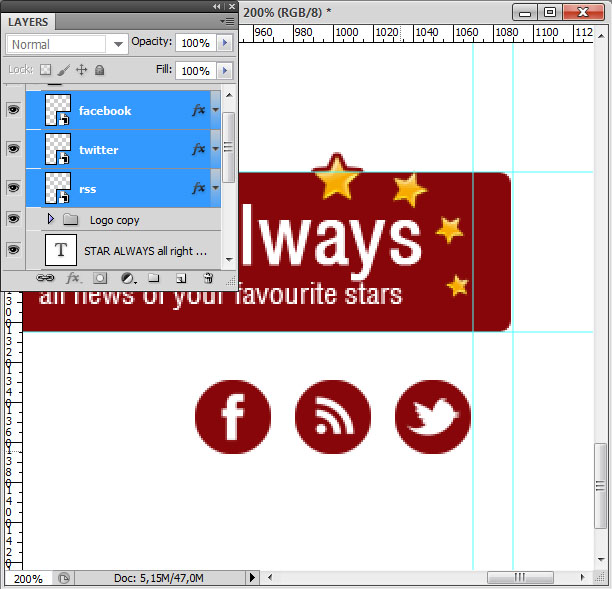Click horizontal scrollbar right arrow
The image size is (612, 589).
tap(582, 577)
